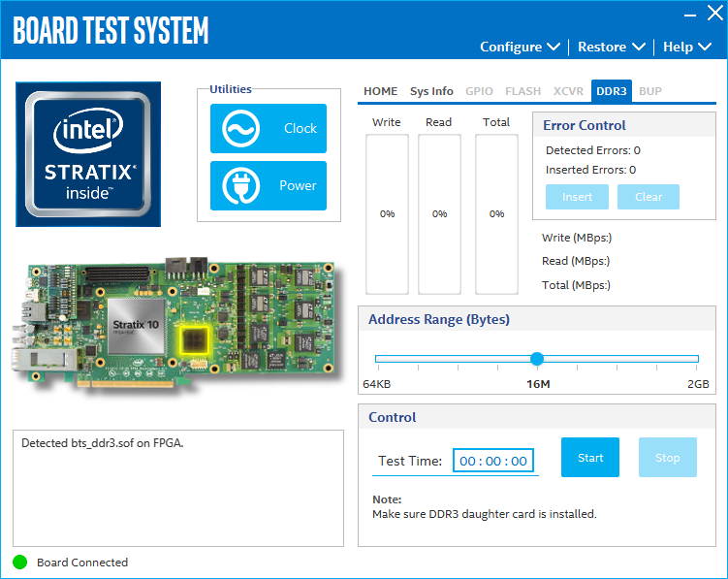Viewport: 728px width, 579px height.
Task: Click 'Detected bts_ddr3.sof on FPGA.' message
Action: click(103, 443)
